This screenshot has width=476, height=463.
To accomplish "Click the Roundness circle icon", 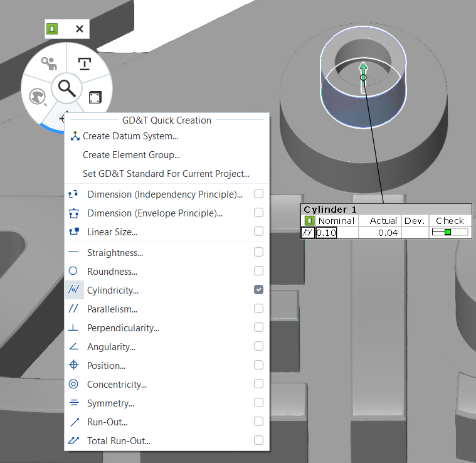I will coord(73,271).
